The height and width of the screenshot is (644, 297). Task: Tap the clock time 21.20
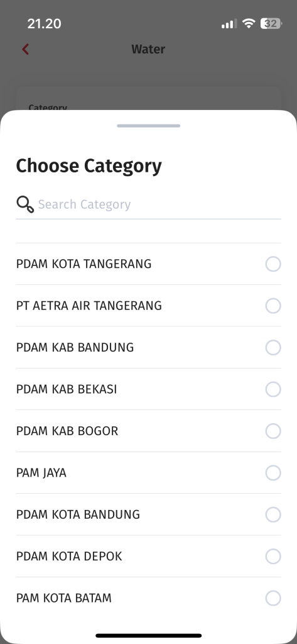(45, 24)
